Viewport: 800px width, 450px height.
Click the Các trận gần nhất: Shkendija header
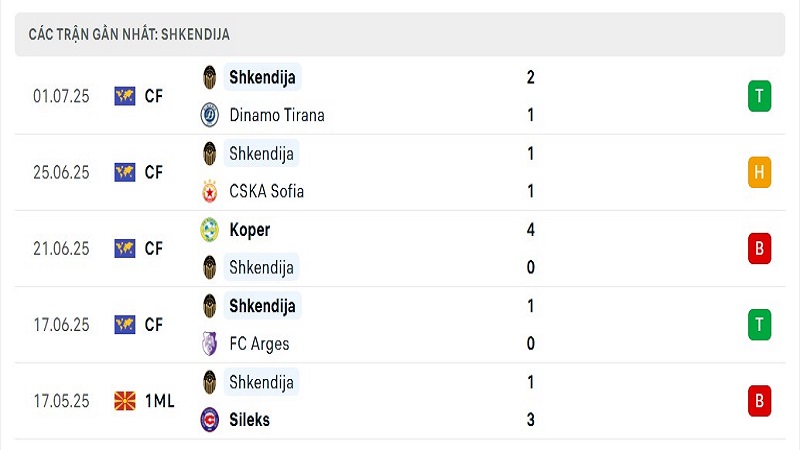coord(400,34)
